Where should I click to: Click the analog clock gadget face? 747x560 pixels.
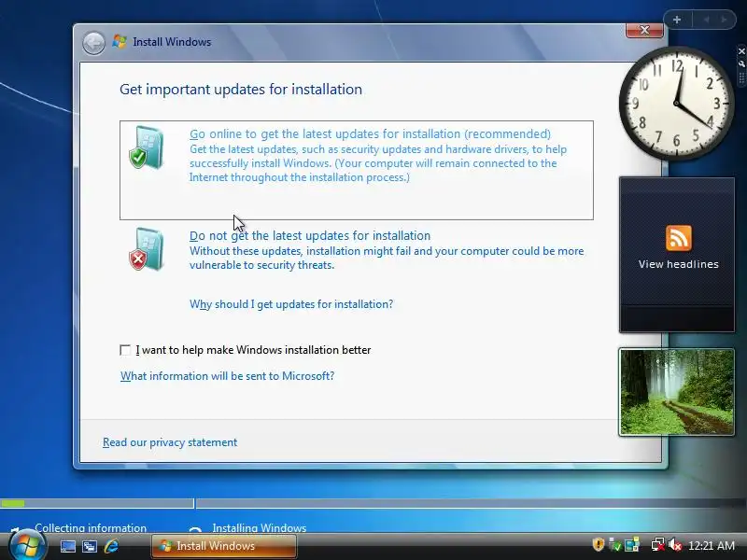pos(676,104)
